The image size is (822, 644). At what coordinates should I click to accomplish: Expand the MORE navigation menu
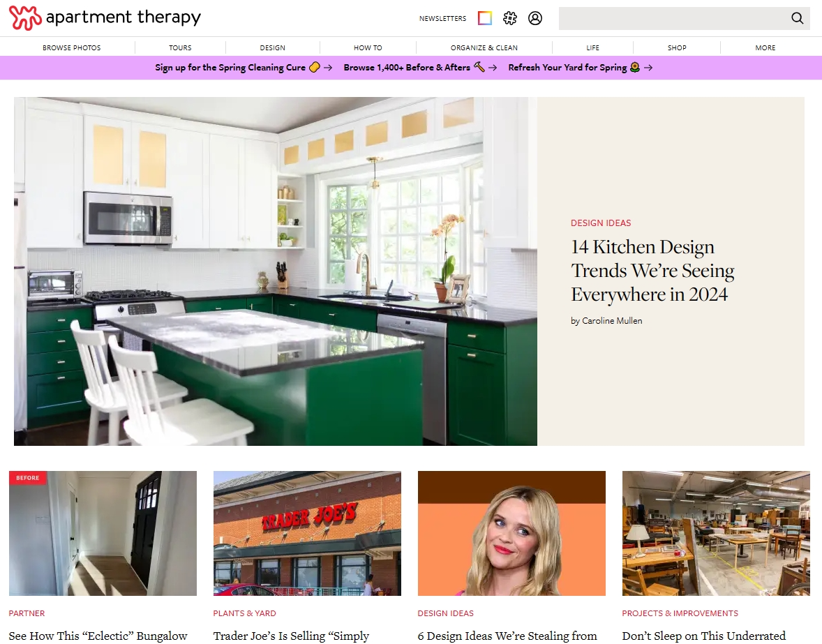point(765,47)
